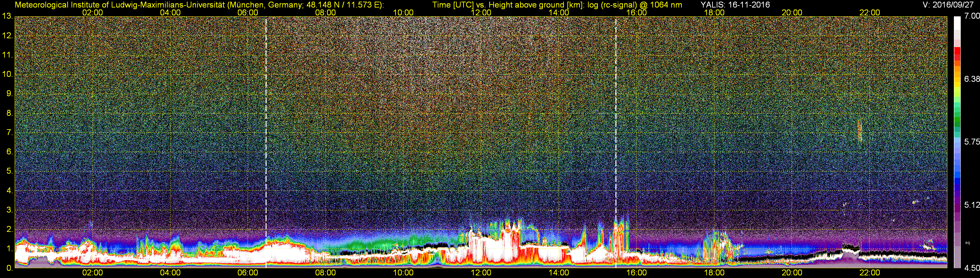Click the 7.00 colorbar maximum value

click(x=972, y=16)
